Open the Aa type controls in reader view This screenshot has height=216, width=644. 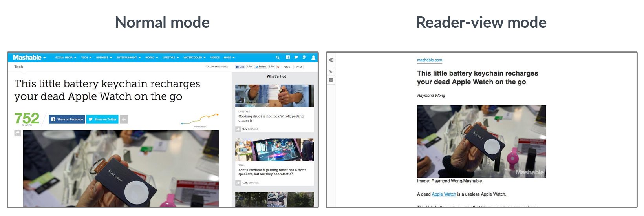point(331,71)
